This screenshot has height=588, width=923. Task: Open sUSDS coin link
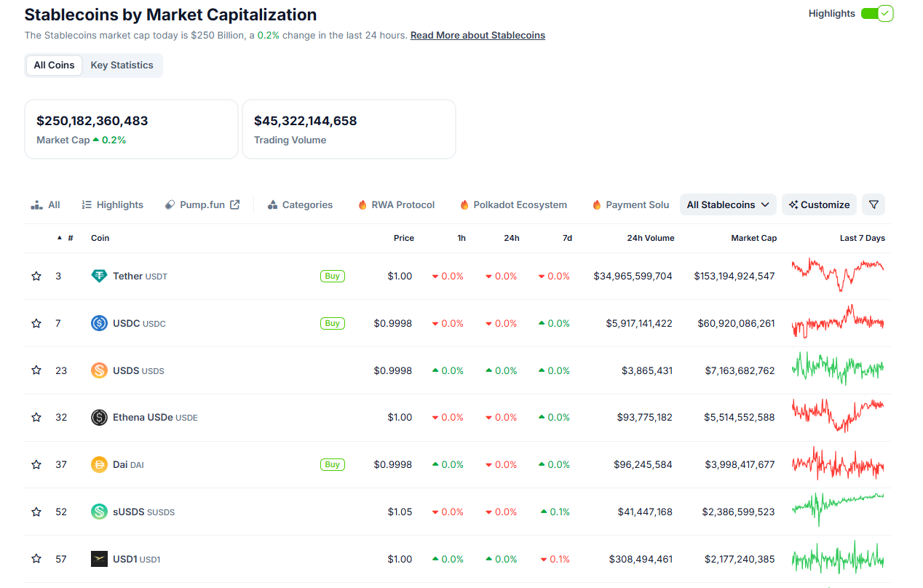point(143,512)
